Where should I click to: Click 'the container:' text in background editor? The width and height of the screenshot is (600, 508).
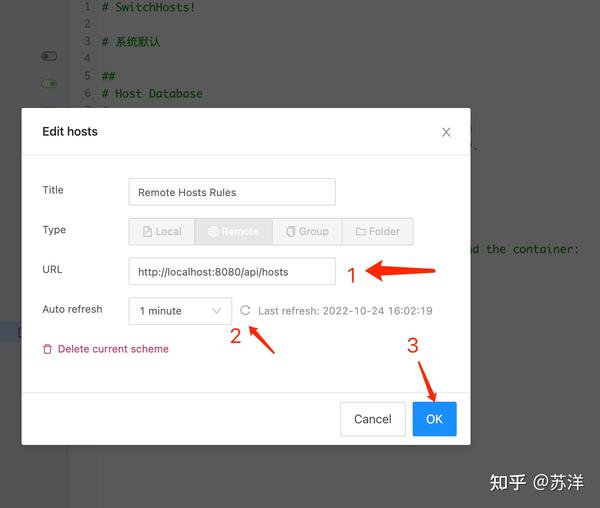click(x=532, y=249)
